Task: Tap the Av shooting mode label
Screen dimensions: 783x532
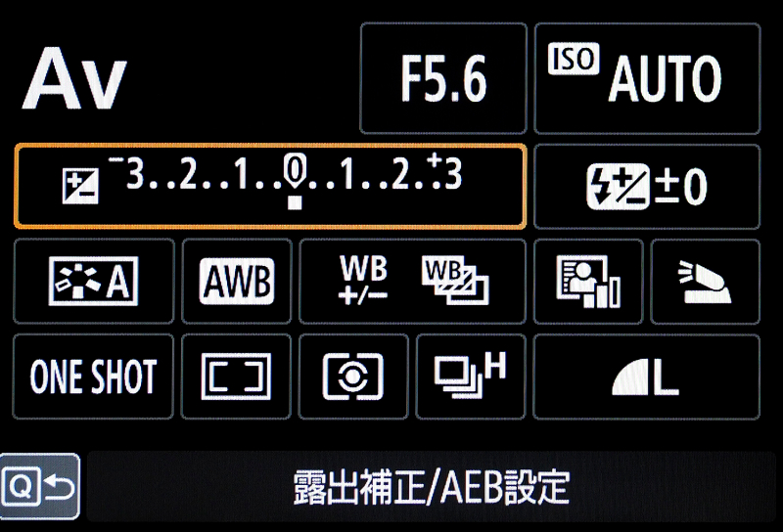Action: coord(74,78)
